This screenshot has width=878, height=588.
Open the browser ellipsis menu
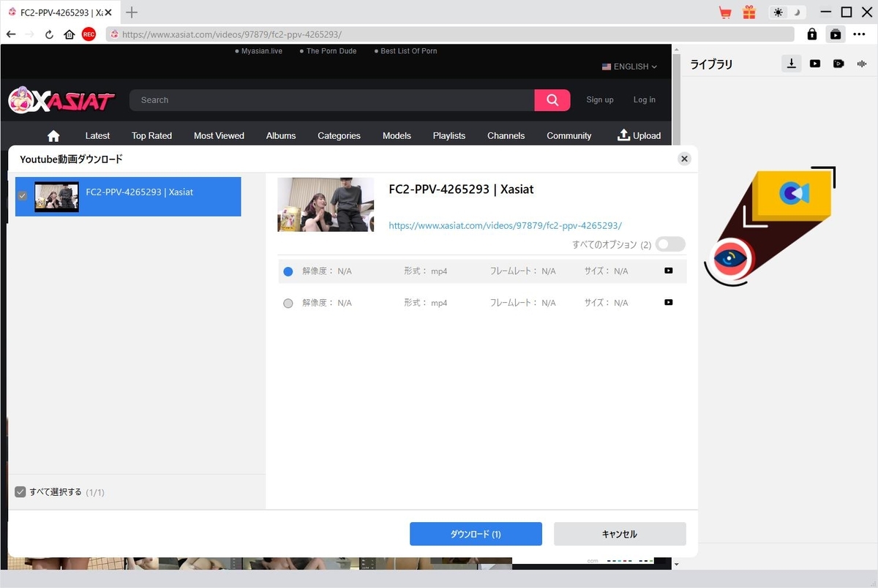click(x=860, y=34)
